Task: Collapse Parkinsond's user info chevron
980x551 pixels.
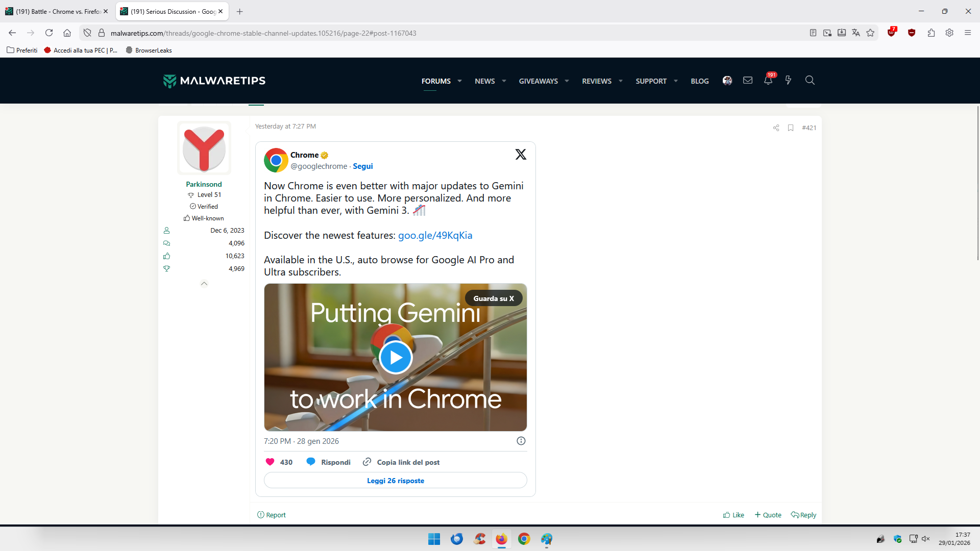Action: point(204,284)
